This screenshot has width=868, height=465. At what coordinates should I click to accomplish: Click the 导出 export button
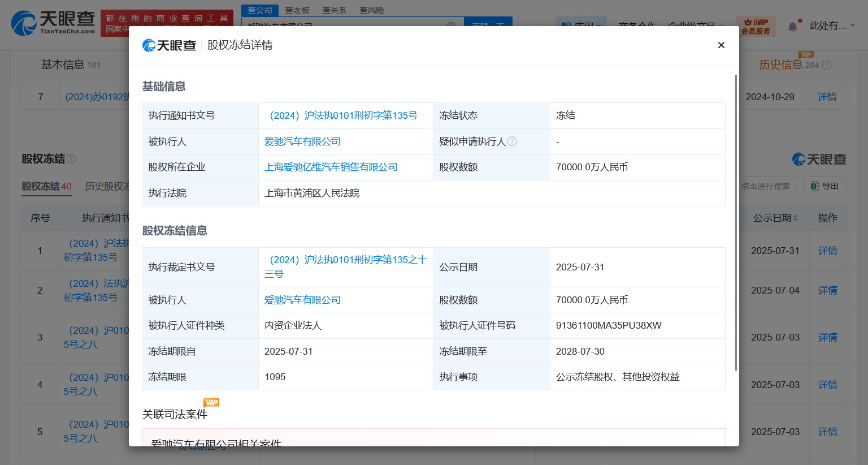tap(824, 186)
